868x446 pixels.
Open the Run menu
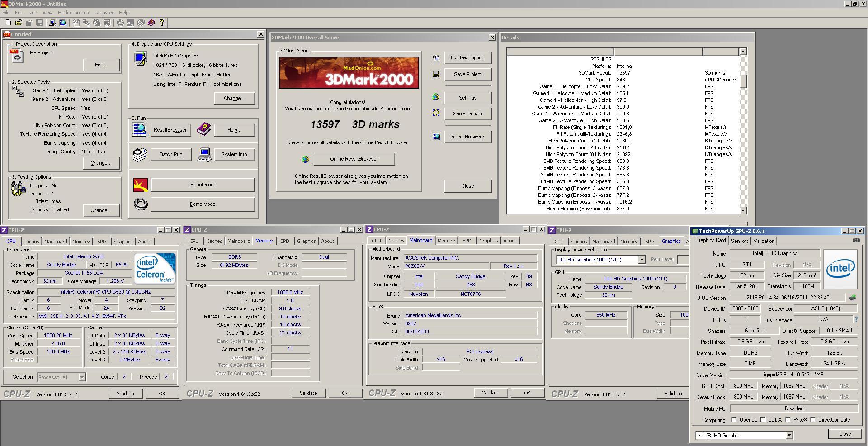click(x=33, y=13)
